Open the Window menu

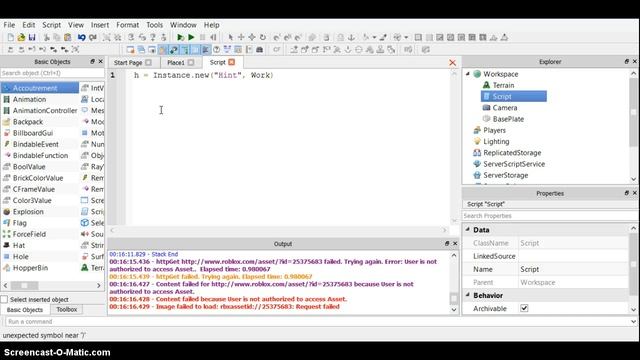183,25
